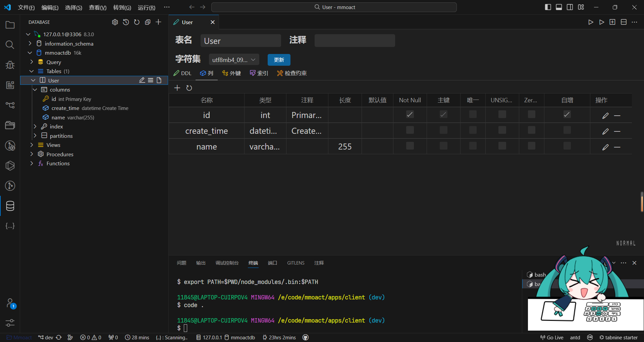Click the 表名 input field
This screenshot has width=644, height=342.
coord(240,41)
